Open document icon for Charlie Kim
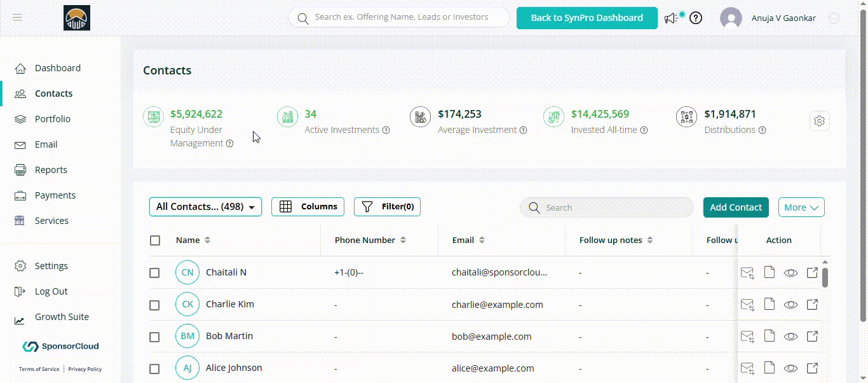 point(769,304)
